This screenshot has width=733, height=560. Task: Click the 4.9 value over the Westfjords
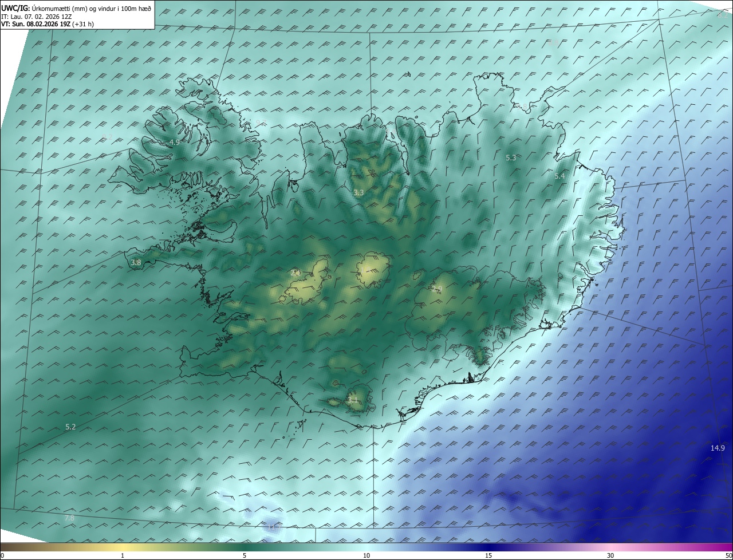tap(175, 142)
